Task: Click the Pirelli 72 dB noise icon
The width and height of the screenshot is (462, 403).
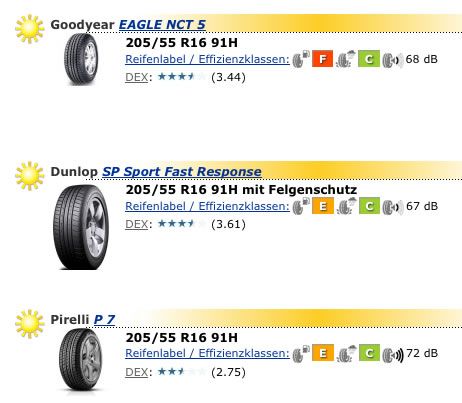Action: 393,355
